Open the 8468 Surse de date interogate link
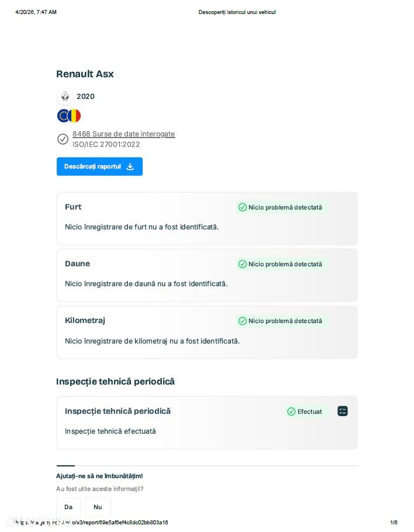 point(123,134)
